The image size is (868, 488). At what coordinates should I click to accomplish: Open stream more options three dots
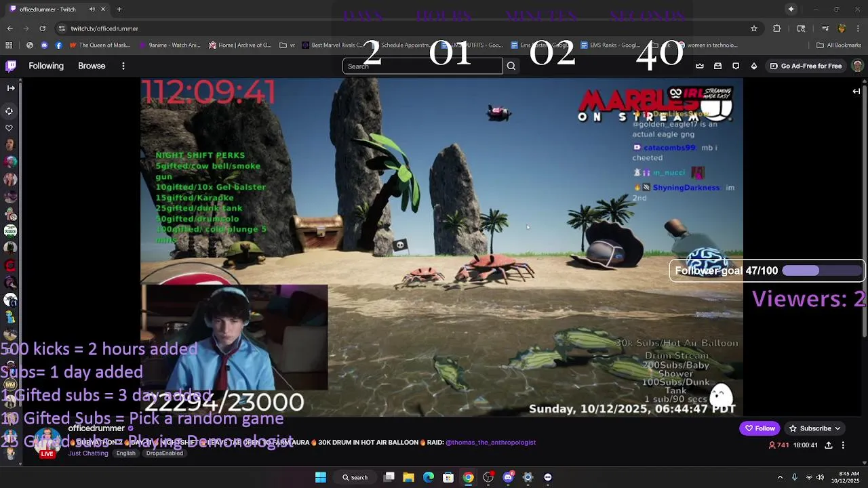pos(843,445)
